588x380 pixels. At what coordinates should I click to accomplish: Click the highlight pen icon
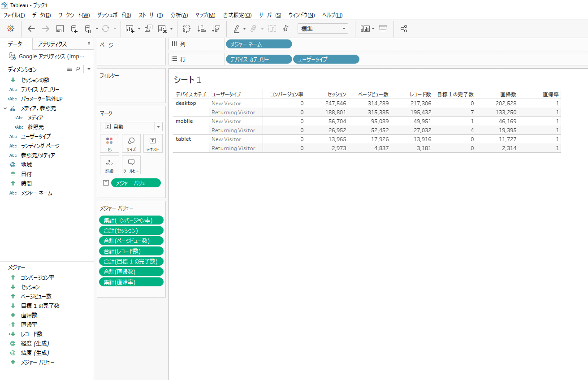237,29
